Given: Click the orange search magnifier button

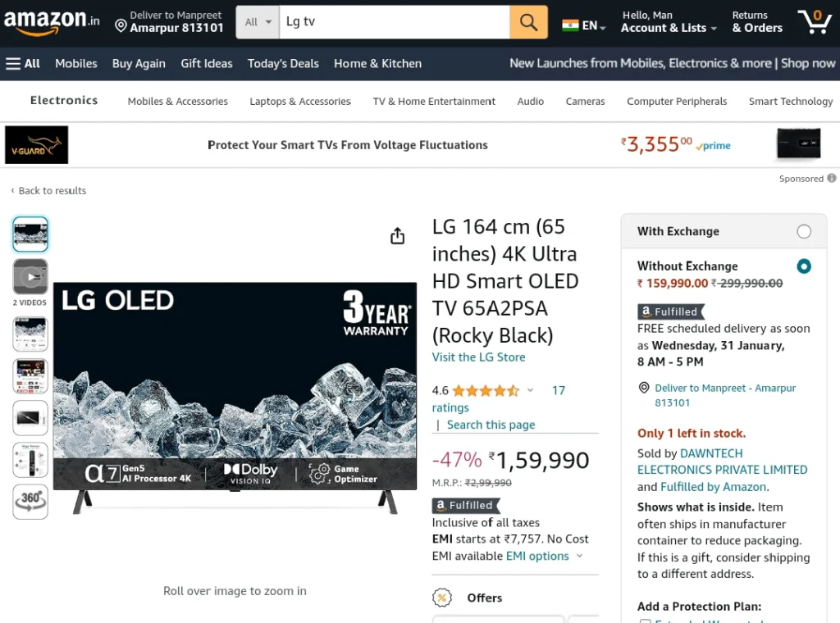Looking at the screenshot, I should pos(528,22).
